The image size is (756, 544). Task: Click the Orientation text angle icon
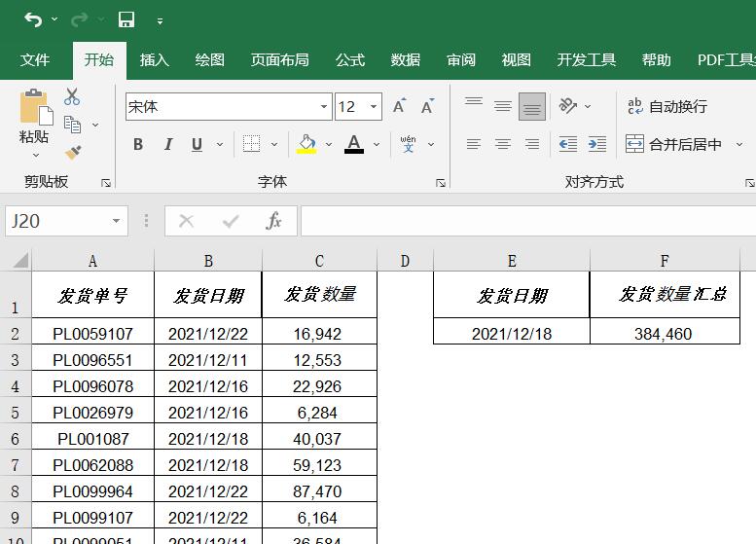pyautogui.click(x=568, y=106)
